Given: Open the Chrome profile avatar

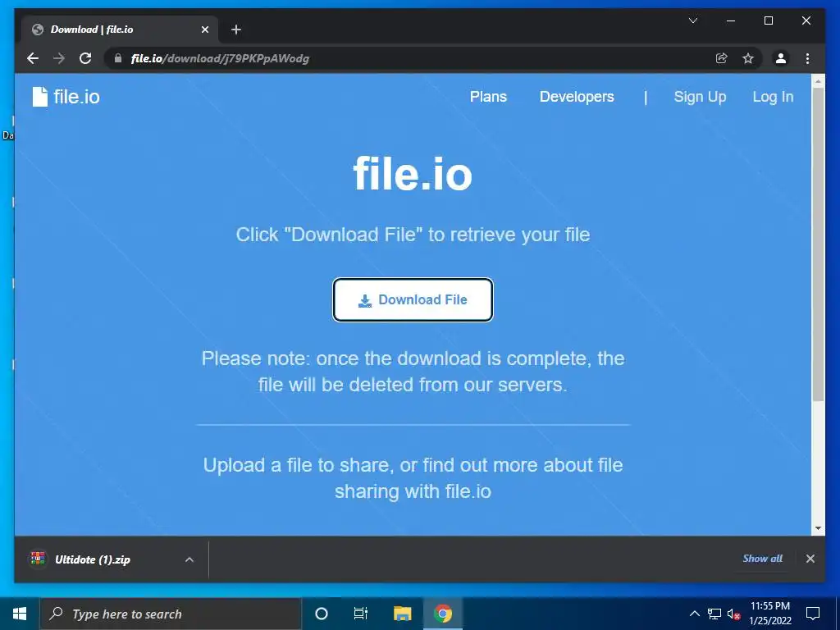Looking at the screenshot, I should point(781,58).
